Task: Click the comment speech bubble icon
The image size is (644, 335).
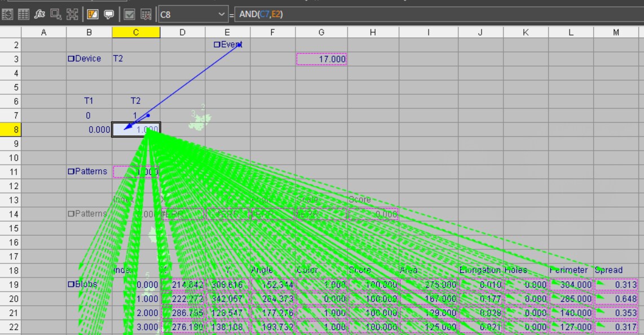Action: pos(109,15)
